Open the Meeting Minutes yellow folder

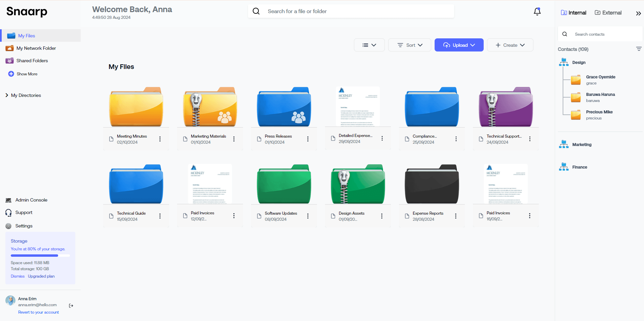click(x=136, y=107)
